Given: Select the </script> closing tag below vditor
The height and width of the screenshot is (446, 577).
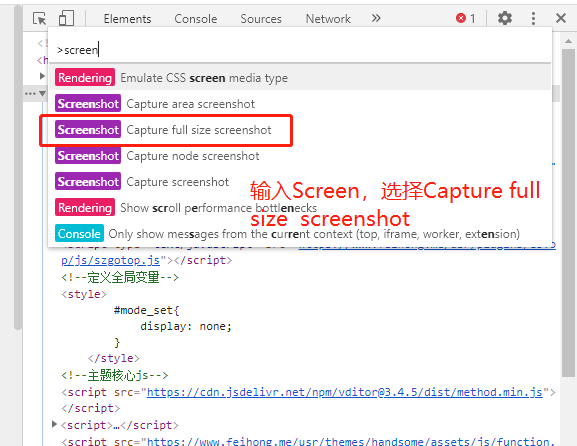Looking at the screenshot, I should 91,408.
